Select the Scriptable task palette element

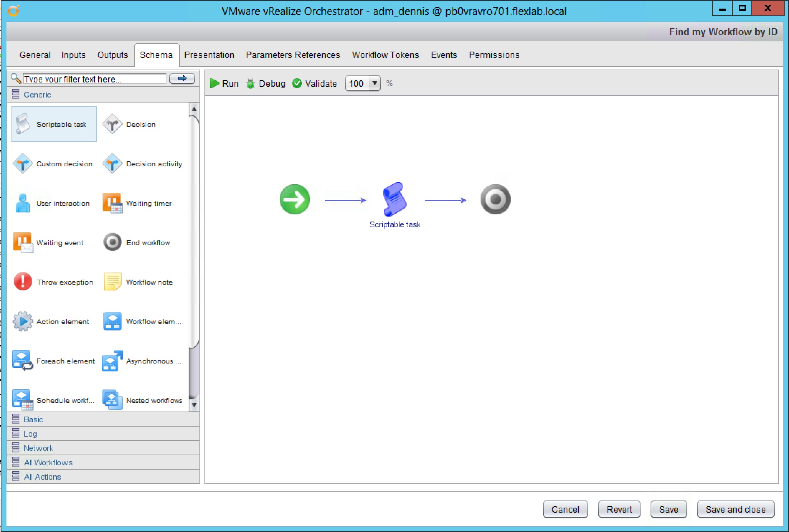coord(54,124)
